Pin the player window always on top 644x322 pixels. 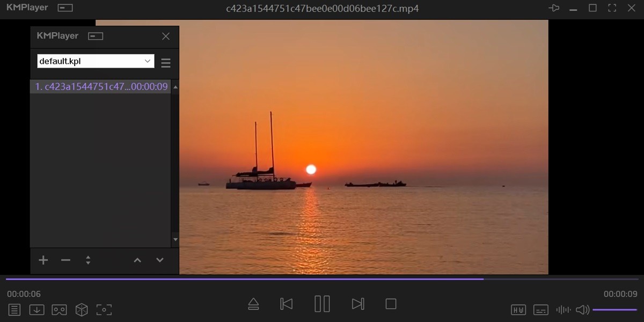[554, 8]
